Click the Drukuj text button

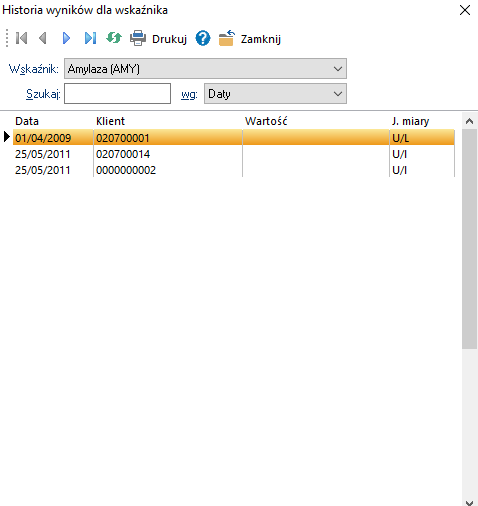pos(169,39)
